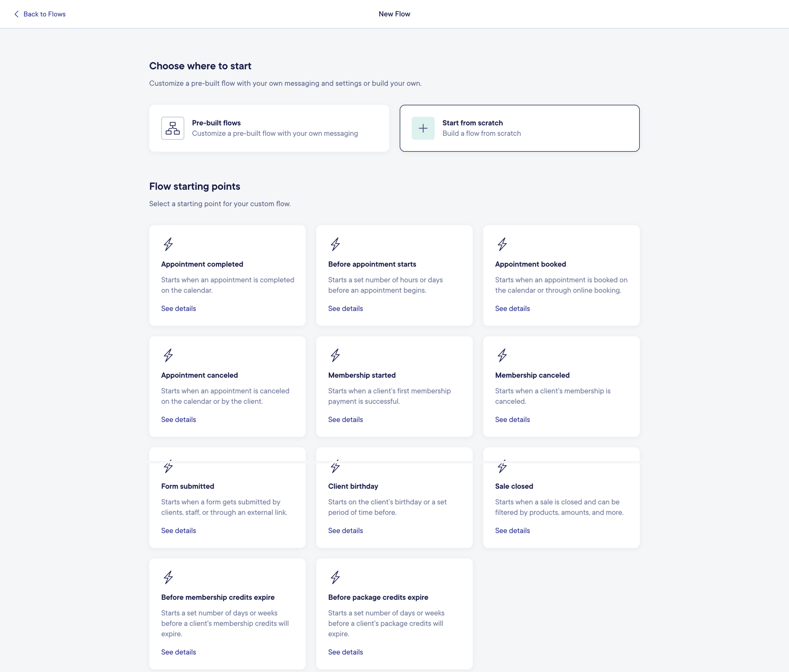Open See details for Before appointment starts
This screenshot has width=789, height=672.
(x=345, y=308)
